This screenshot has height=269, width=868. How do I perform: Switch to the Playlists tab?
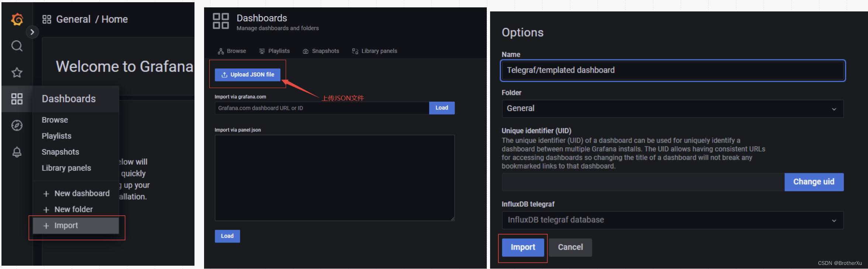pos(274,51)
